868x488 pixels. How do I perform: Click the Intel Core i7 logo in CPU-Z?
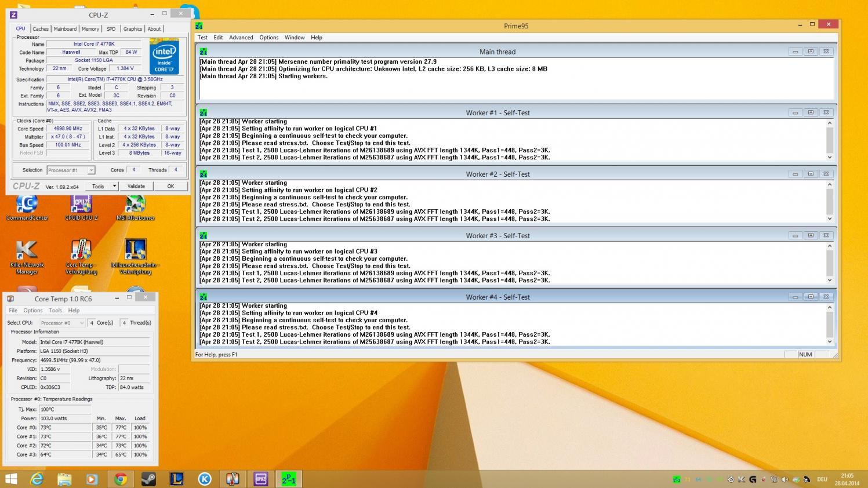coord(164,56)
